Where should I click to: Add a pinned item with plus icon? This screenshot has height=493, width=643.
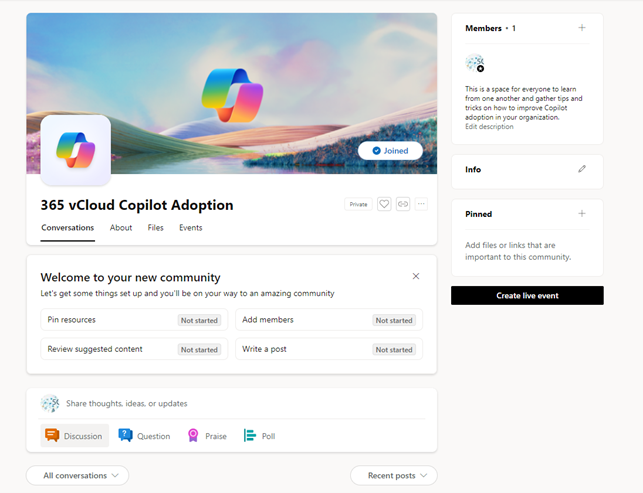coord(581,213)
